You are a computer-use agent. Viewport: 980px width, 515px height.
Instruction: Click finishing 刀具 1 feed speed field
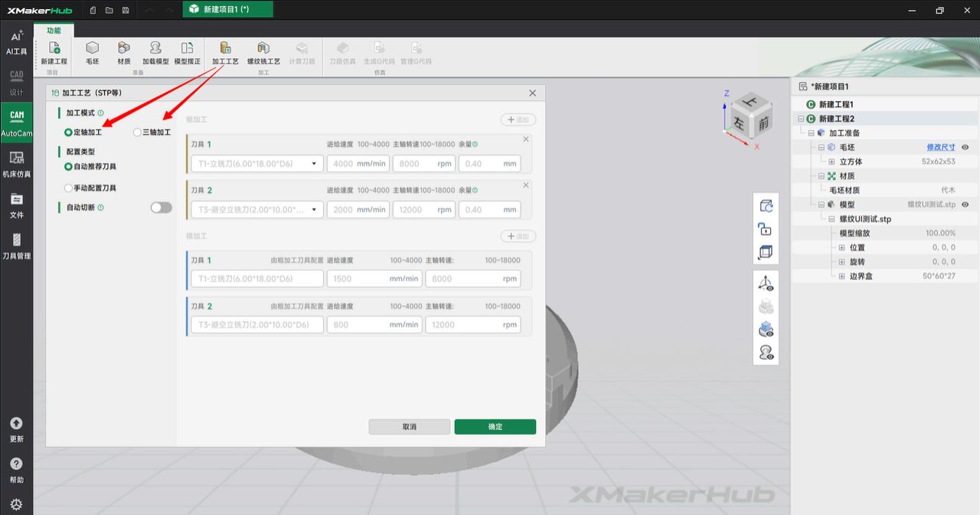tap(374, 279)
